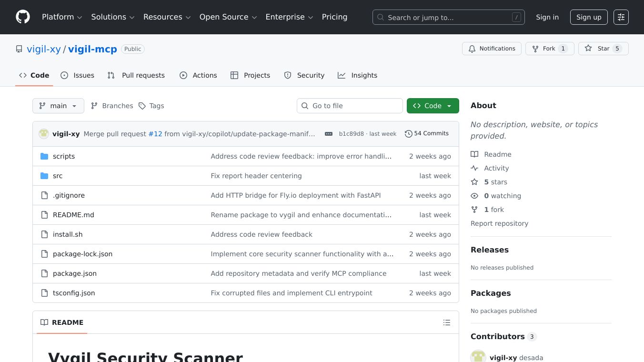Click the Sign up button

589,17
